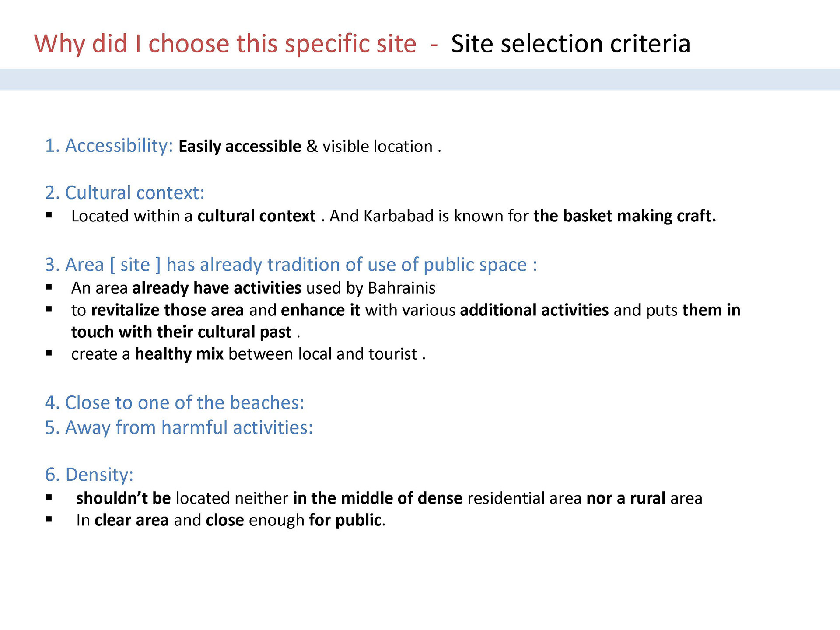
Task: Select the 'Site selection criteria' heading text
Action: click(570, 44)
